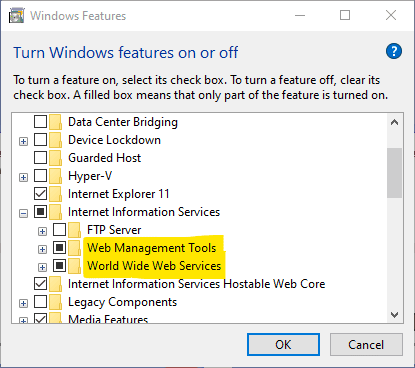Minimize the Windows Features window
This screenshot has height=368, width=415.
coord(300,15)
